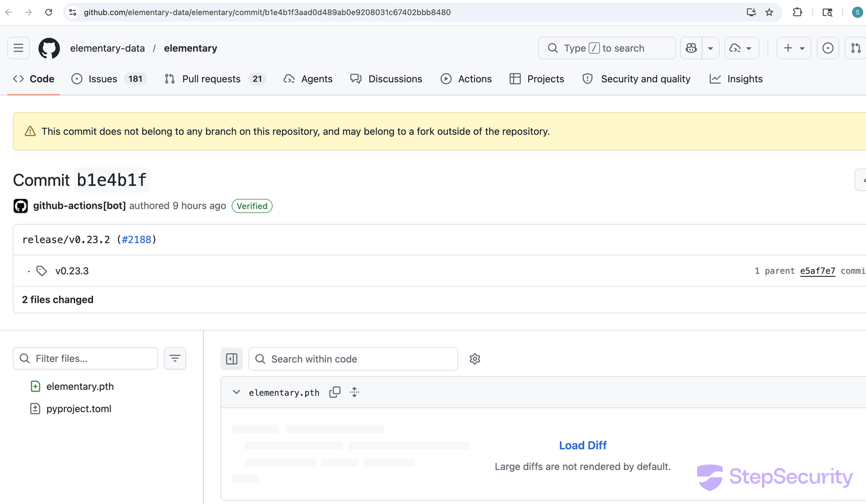Open the v0.23.3 tag link
This screenshot has width=866, height=504.
72,271
